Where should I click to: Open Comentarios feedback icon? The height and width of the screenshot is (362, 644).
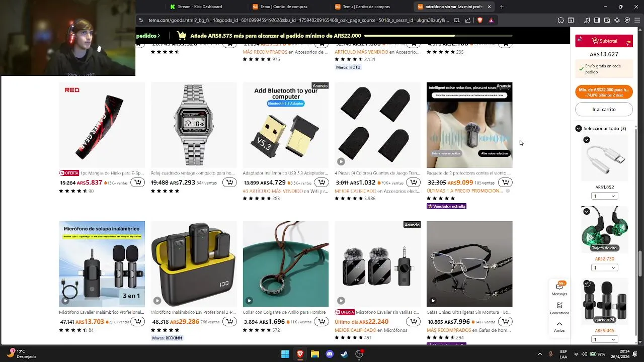[x=559, y=308]
